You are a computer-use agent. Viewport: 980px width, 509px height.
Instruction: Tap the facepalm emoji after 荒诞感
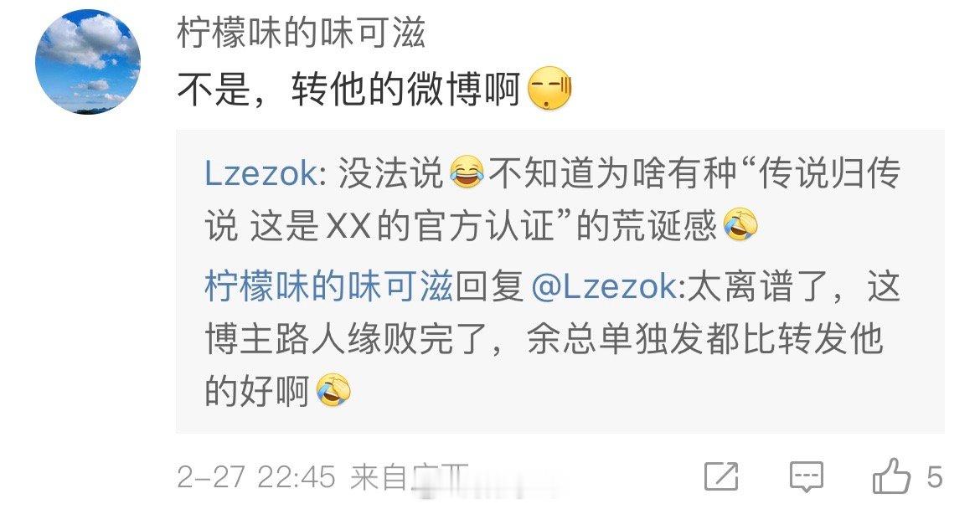tap(740, 225)
